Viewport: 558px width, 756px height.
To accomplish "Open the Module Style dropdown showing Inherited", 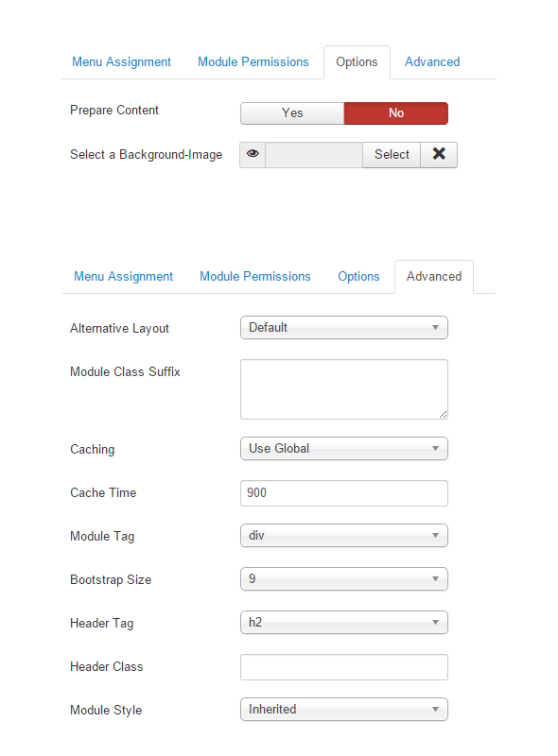I will coord(344,710).
